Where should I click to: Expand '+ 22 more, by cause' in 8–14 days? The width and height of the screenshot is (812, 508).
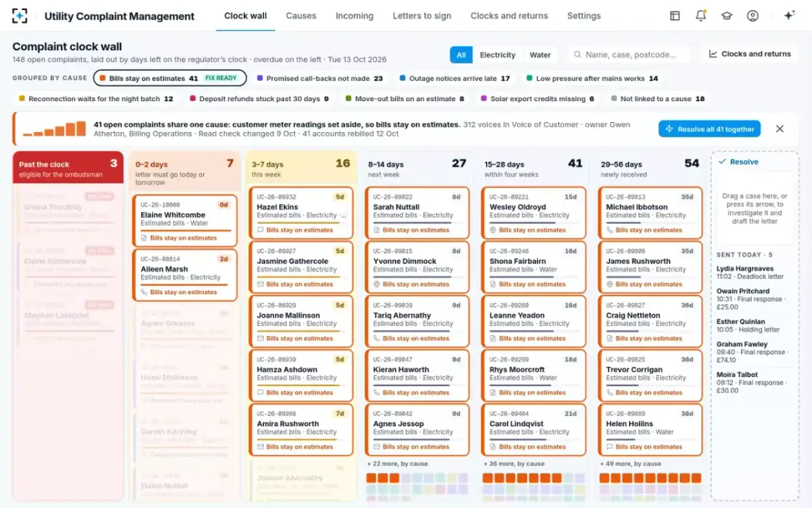click(399, 464)
